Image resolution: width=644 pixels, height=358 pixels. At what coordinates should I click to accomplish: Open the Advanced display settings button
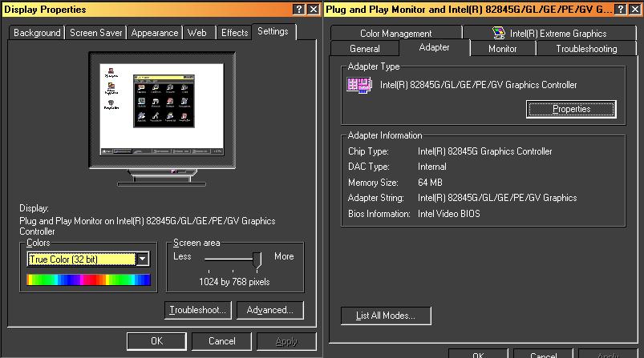(270, 310)
